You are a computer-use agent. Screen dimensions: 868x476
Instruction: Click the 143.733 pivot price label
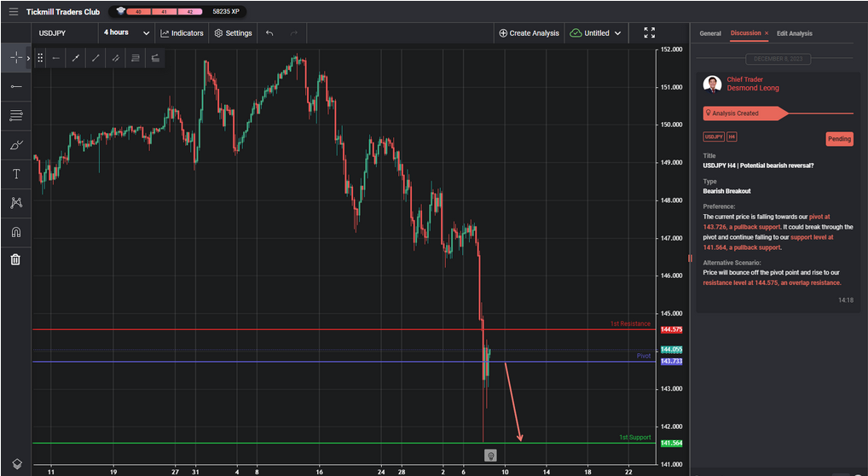point(672,362)
